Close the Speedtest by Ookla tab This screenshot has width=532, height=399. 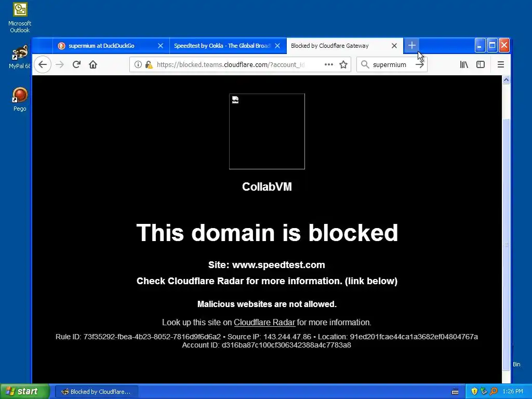click(x=277, y=46)
